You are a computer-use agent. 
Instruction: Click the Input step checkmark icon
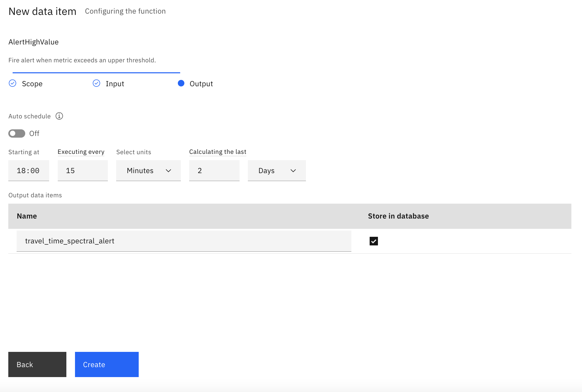[97, 83]
